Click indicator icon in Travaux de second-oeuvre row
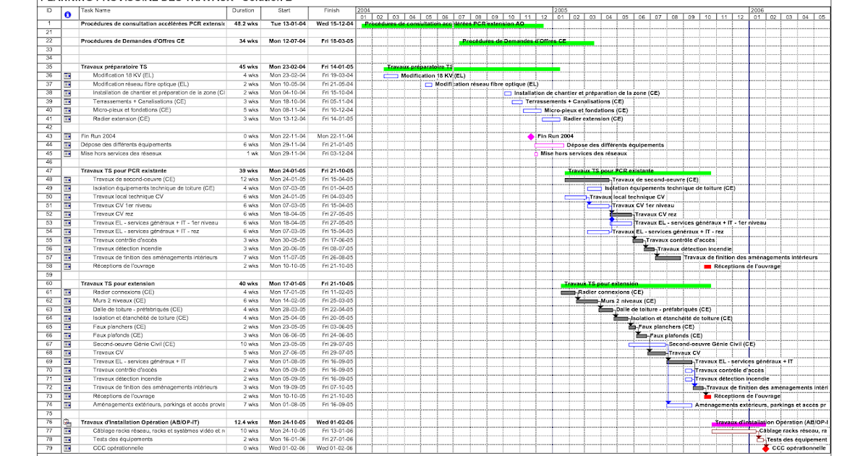 pos(68,180)
